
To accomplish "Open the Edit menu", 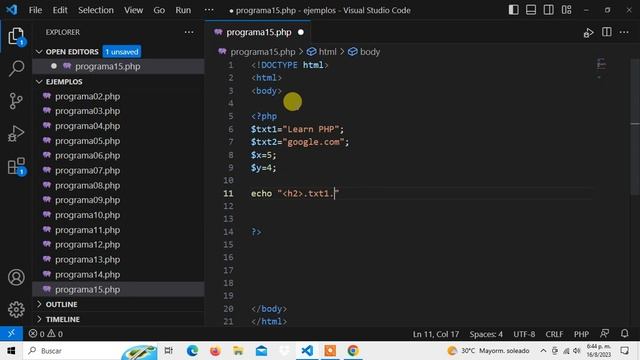I will (60, 10).
